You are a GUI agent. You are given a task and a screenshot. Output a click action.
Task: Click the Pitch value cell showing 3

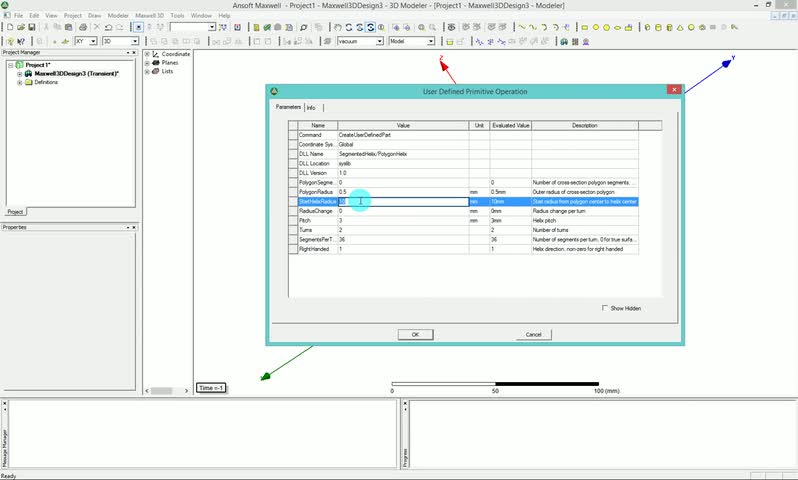click(x=403, y=220)
